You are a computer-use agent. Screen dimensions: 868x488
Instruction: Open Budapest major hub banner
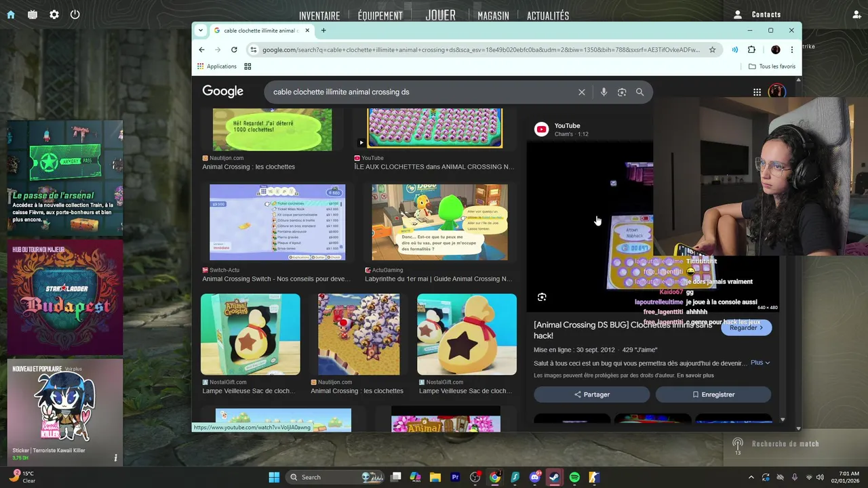point(65,297)
